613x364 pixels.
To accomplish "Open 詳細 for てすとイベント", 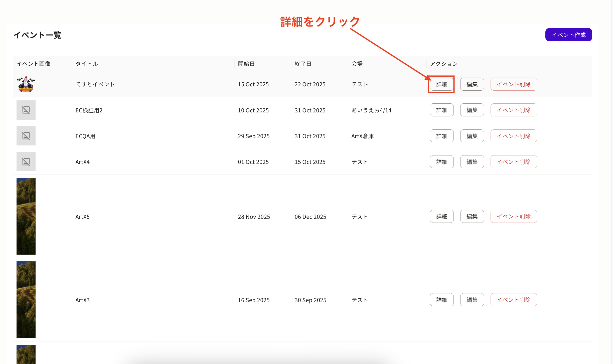I will click(x=441, y=84).
